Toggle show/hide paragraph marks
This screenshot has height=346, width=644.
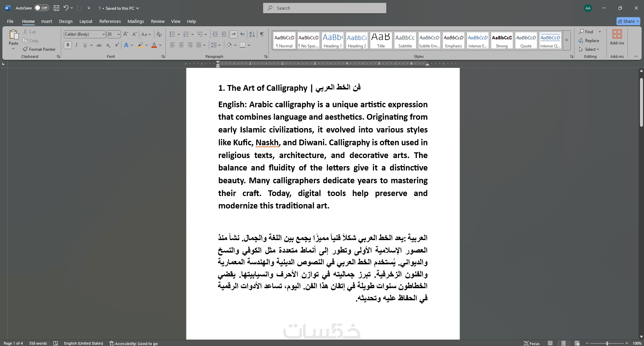point(262,34)
